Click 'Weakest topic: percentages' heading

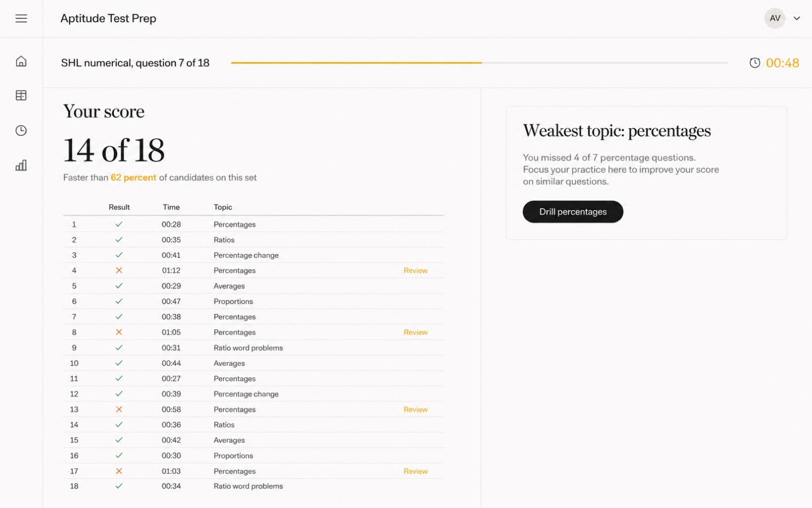tap(617, 131)
